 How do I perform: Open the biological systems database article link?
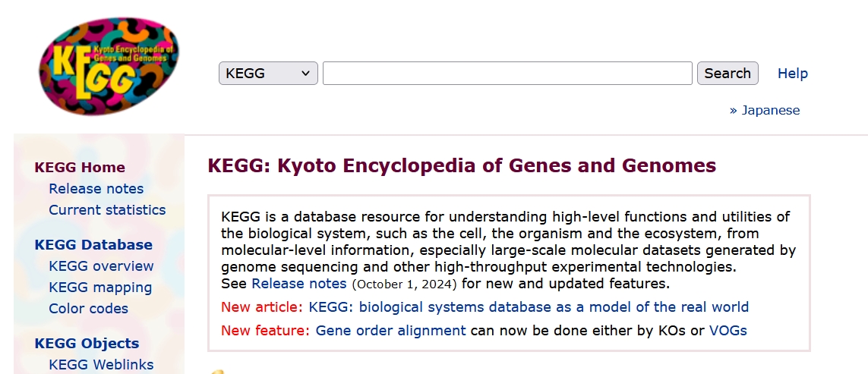pos(529,307)
